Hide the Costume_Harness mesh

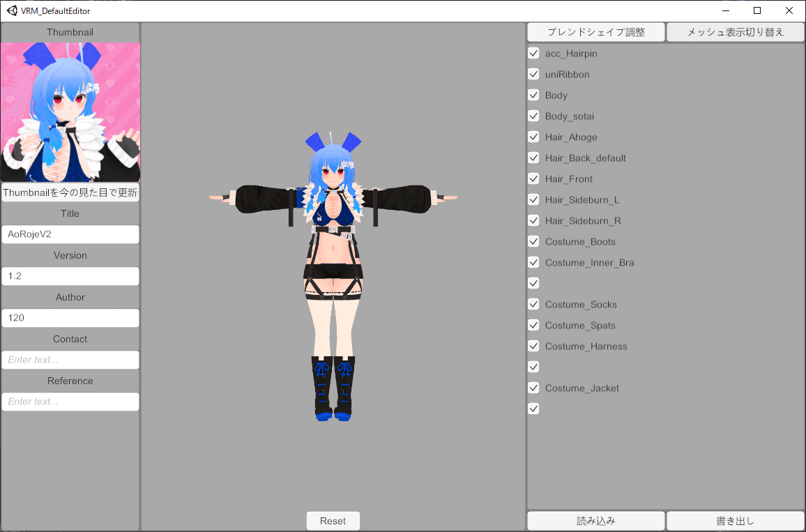point(533,346)
